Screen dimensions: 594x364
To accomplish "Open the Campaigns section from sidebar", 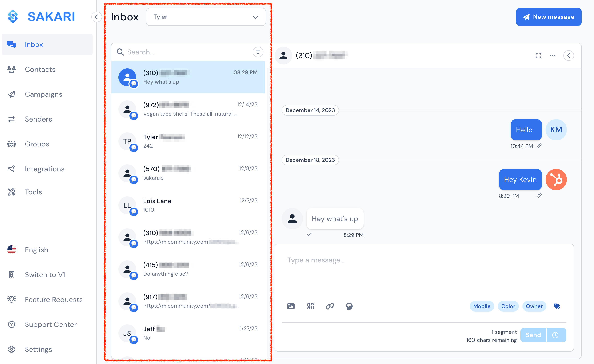I will click(x=43, y=94).
